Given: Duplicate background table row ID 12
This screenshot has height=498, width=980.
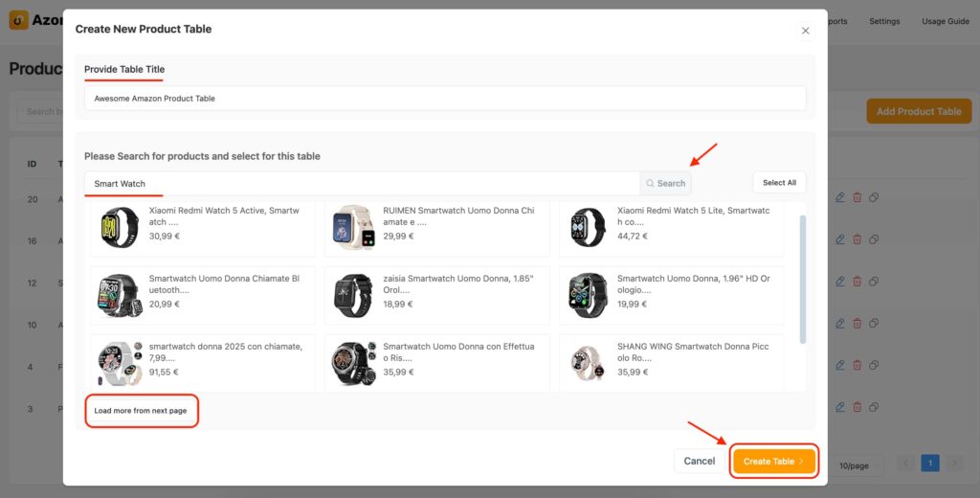Looking at the screenshot, I should (x=874, y=282).
